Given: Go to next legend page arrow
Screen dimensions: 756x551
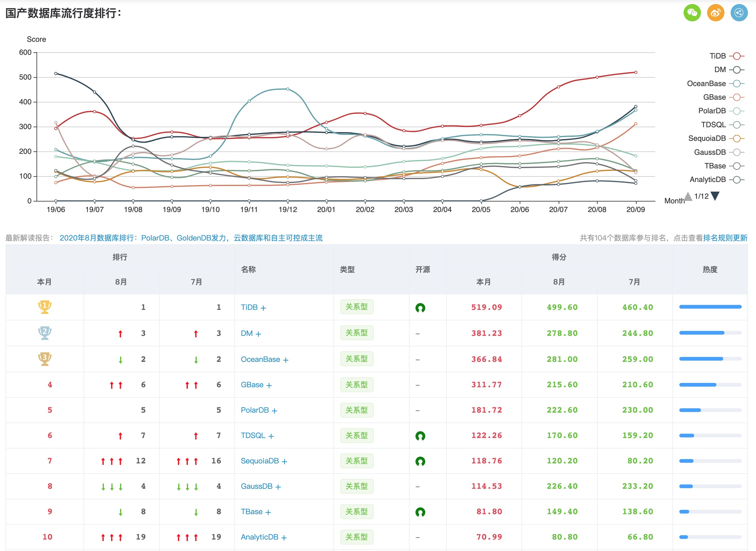Looking at the screenshot, I should point(715,196).
